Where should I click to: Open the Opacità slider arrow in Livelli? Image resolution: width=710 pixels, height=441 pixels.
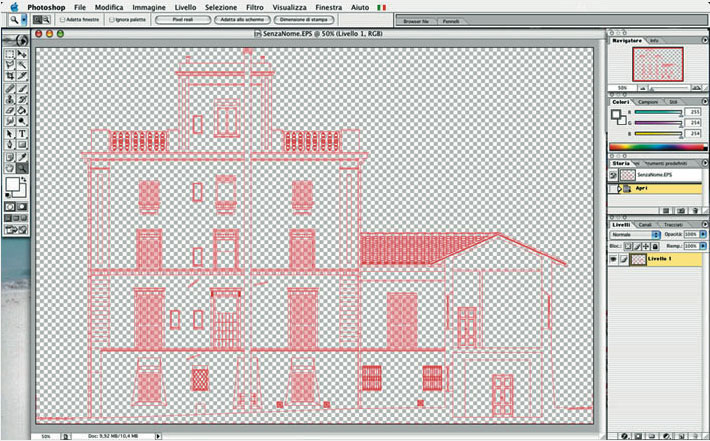click(703, 235)
